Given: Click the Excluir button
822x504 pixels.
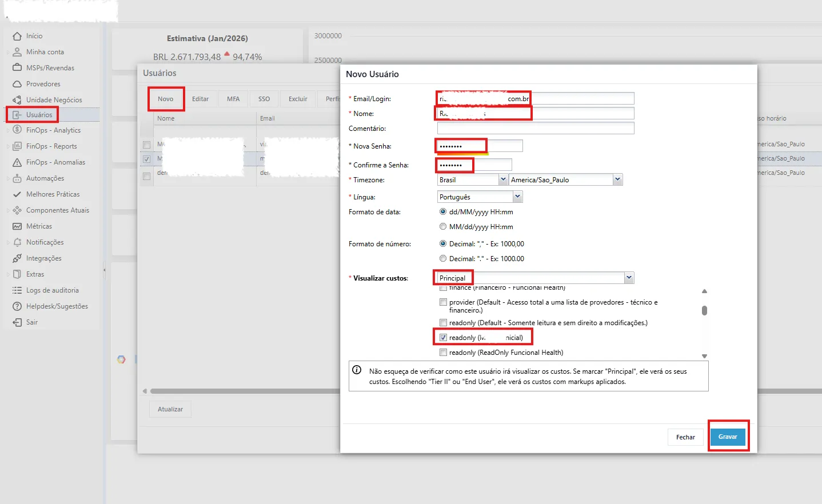Looking at the screenshot, I should pyautogui.click(x=298, y=99).
